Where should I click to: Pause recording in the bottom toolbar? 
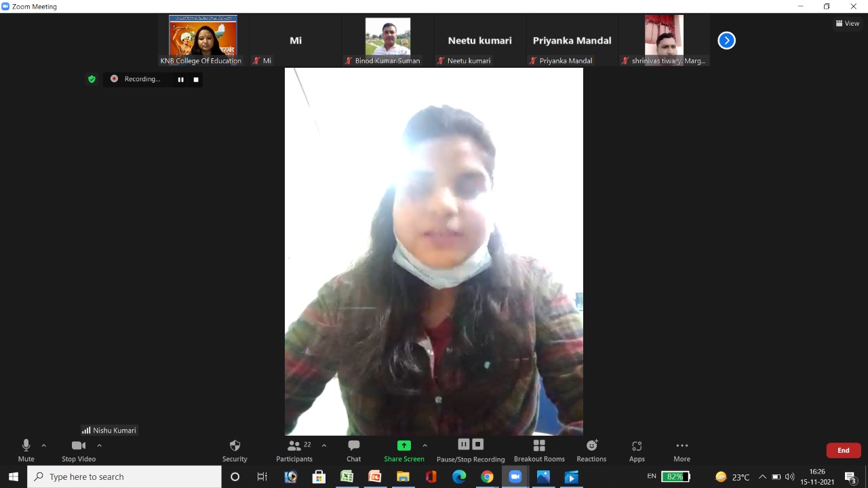464,445
